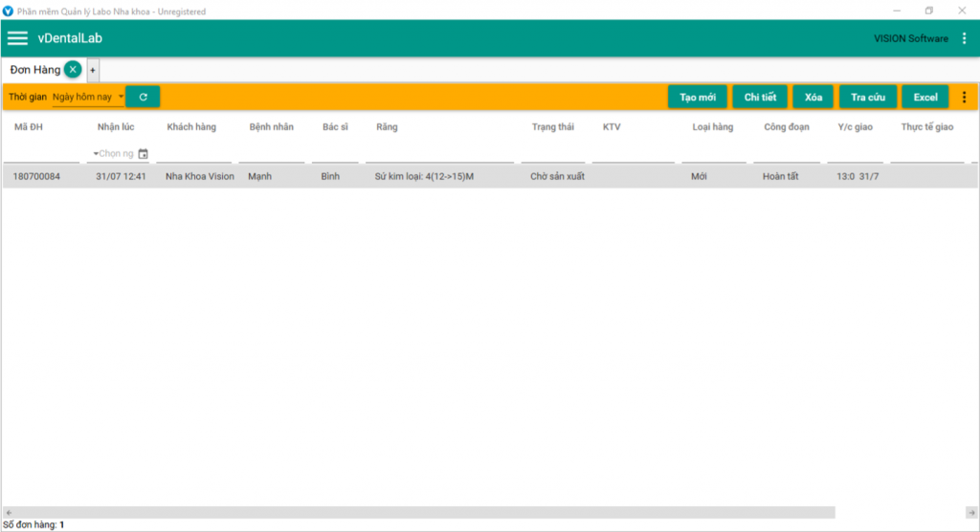980x532 pixels.
Task: Click the horizontal scrollbar thumb
Action: 425,513
